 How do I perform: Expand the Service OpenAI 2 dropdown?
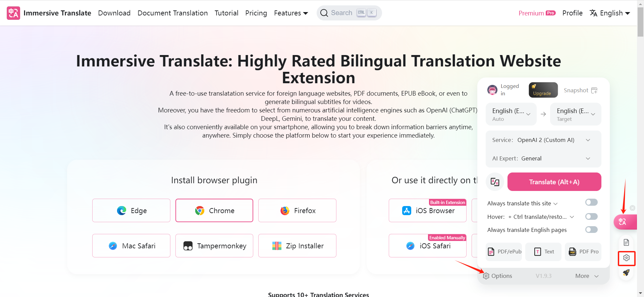tap(588, 140)
